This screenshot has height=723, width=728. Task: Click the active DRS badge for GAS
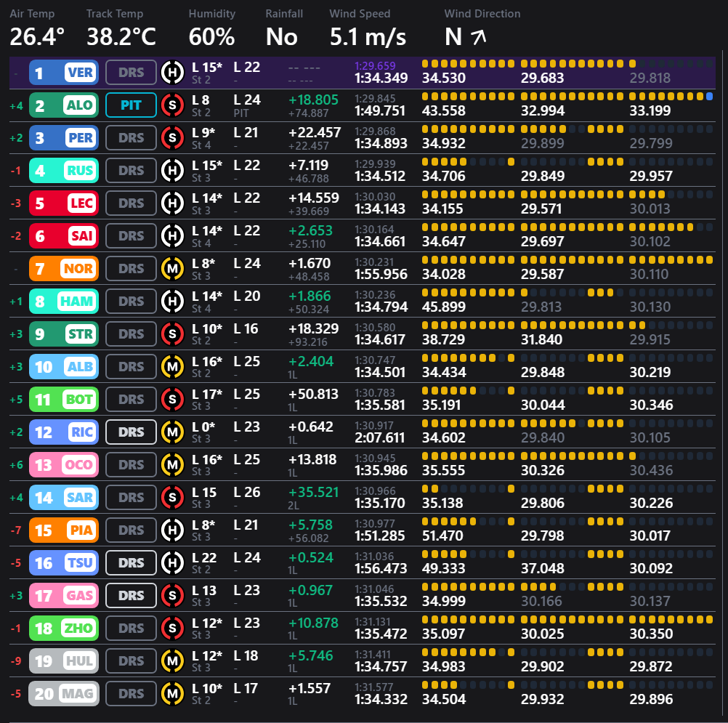131,595
